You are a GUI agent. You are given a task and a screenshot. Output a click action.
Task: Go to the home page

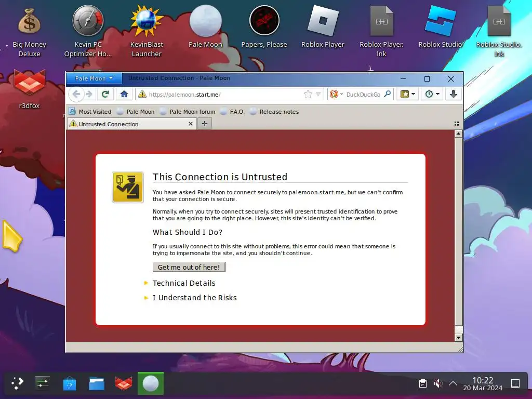[124, 94]
